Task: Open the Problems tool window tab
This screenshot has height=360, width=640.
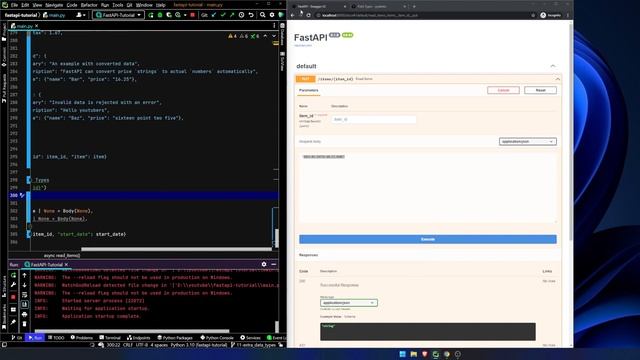Action: pyautogui.click(x=82, y=338)
